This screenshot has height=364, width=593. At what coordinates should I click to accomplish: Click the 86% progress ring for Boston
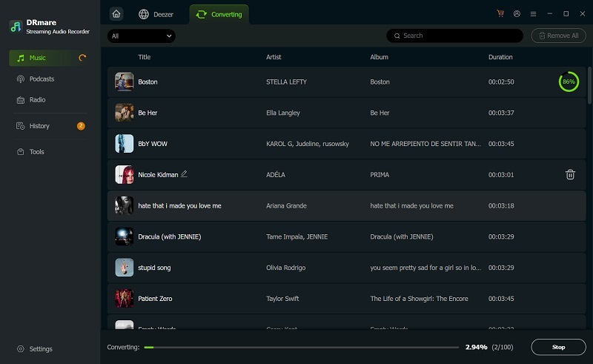click(x=569, y=82)
